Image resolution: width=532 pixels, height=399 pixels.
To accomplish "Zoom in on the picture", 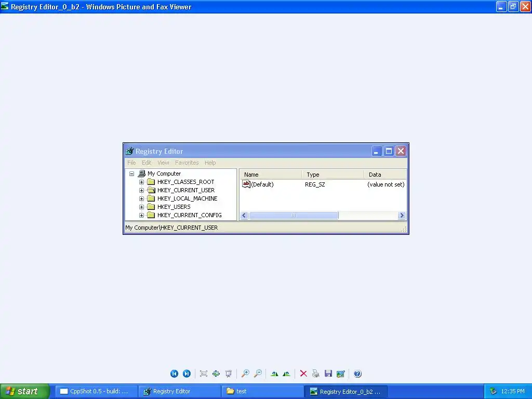I will 245,374.
